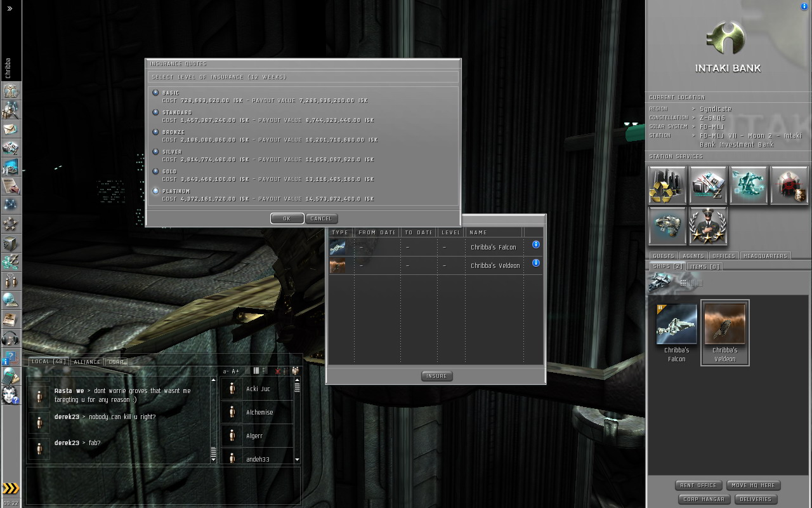812x508 pixels.
Task: Select Algerr in the member list
Action: (257, 436)
